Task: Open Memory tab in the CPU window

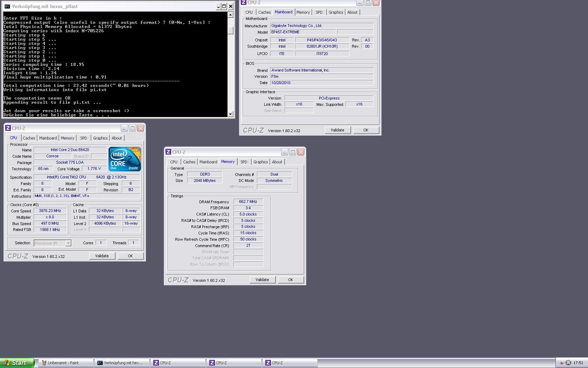Action: point(68,138)
